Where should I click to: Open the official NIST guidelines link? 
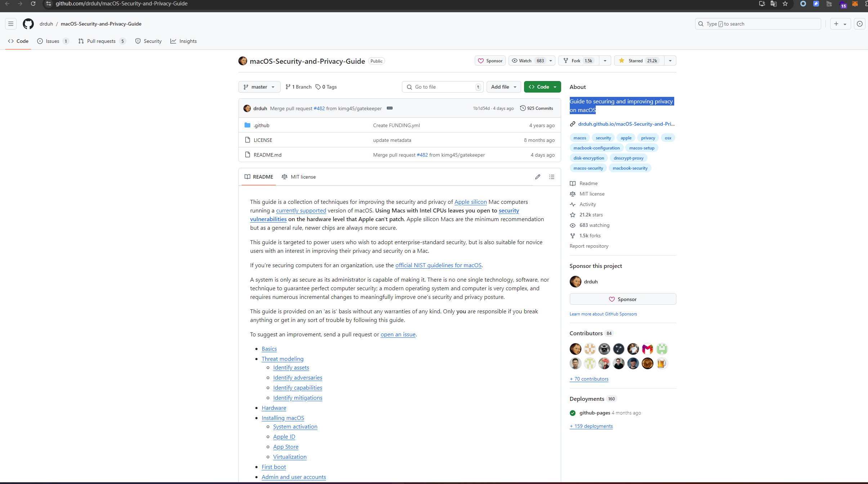pyautogui.click(x=438, y=265)
